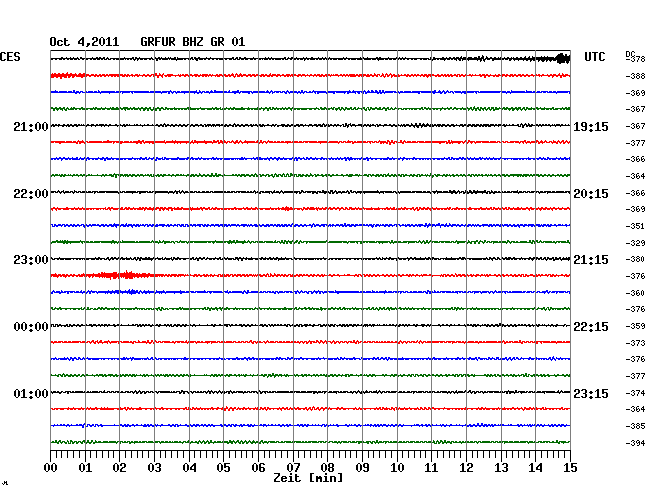Select the '23:00' local time label
The image size is (650, 494).
[x=31, y=260]
